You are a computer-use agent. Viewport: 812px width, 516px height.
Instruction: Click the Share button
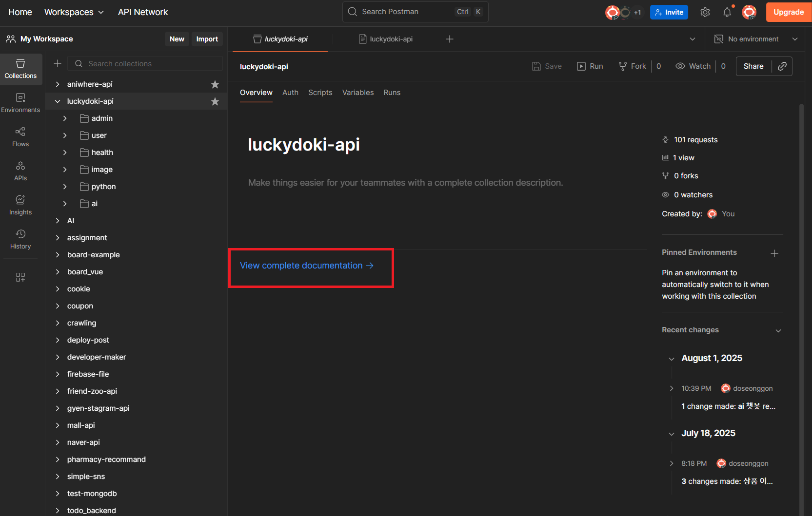(x=753, y=66)
